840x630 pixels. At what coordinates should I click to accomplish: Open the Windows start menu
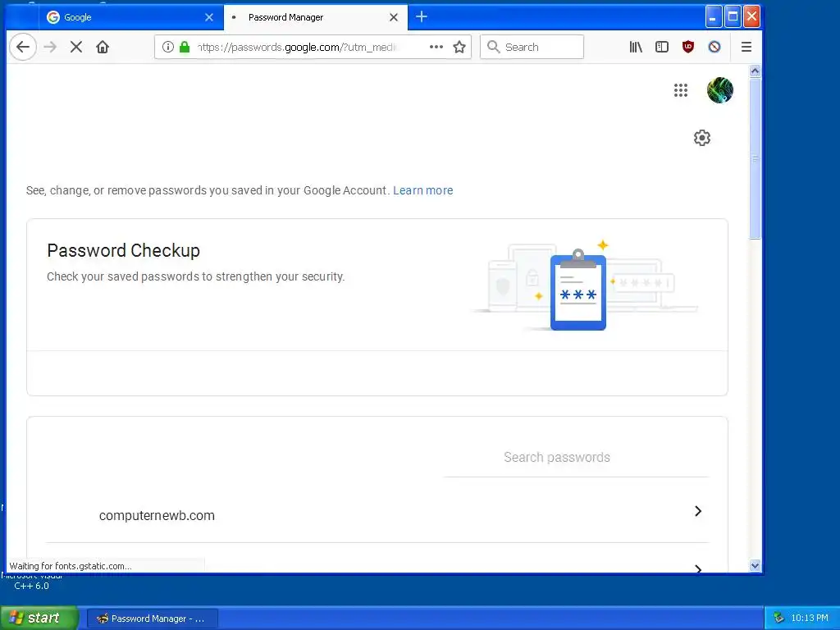pos(39,619)
